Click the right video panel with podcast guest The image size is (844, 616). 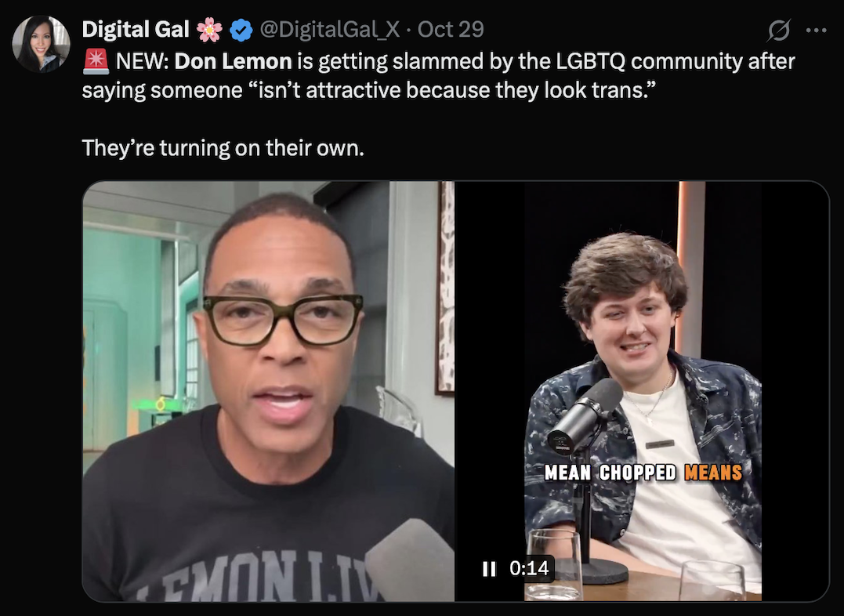643,391
